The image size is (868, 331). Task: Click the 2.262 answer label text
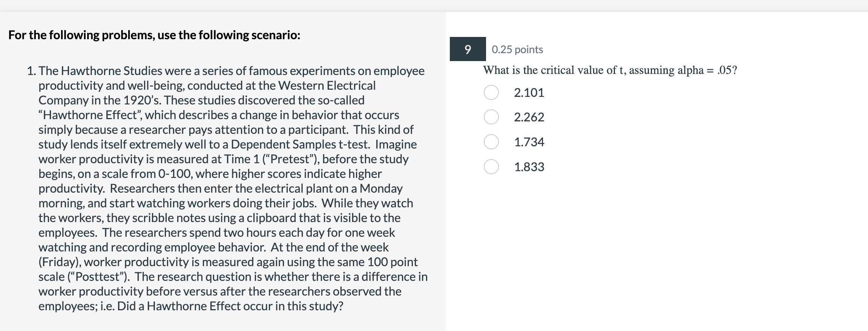529,117
